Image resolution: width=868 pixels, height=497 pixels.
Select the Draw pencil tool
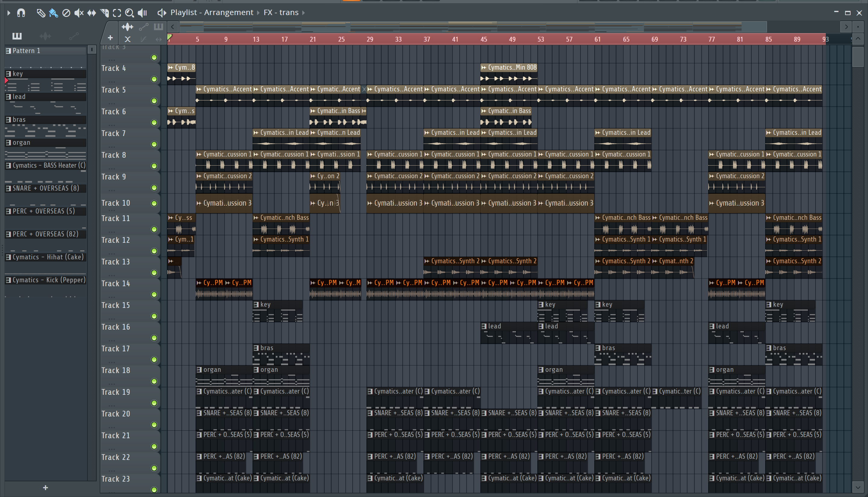41,13
